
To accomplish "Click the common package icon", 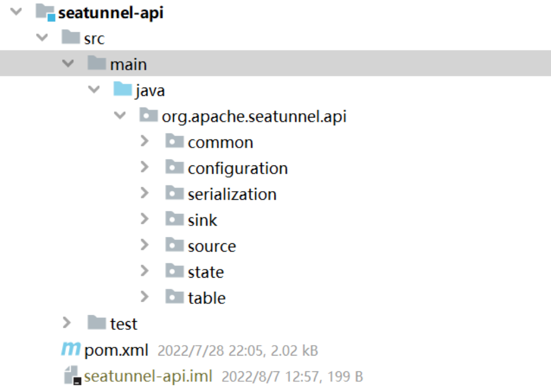I will pyautogui.click(x=174, y=142).
